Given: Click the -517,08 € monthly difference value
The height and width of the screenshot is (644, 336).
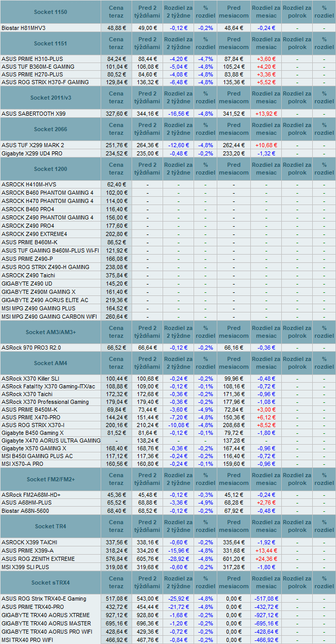Looking at the screenshot, I should point(266,599).
